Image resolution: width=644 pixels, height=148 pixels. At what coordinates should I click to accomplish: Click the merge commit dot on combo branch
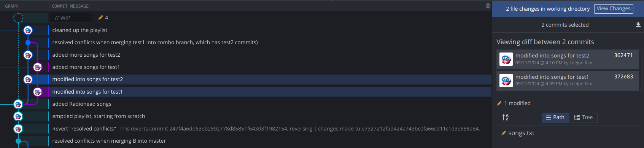28,43
